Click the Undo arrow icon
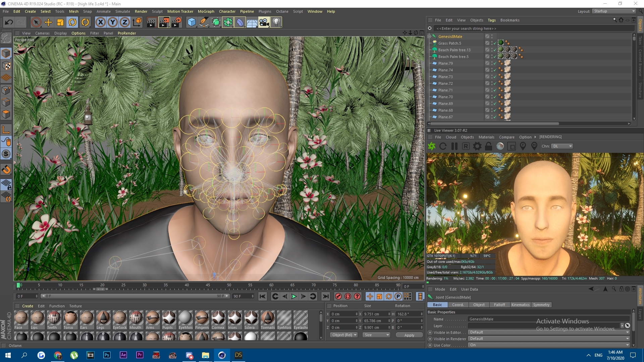The image size is (644, 362). [9, 22]
